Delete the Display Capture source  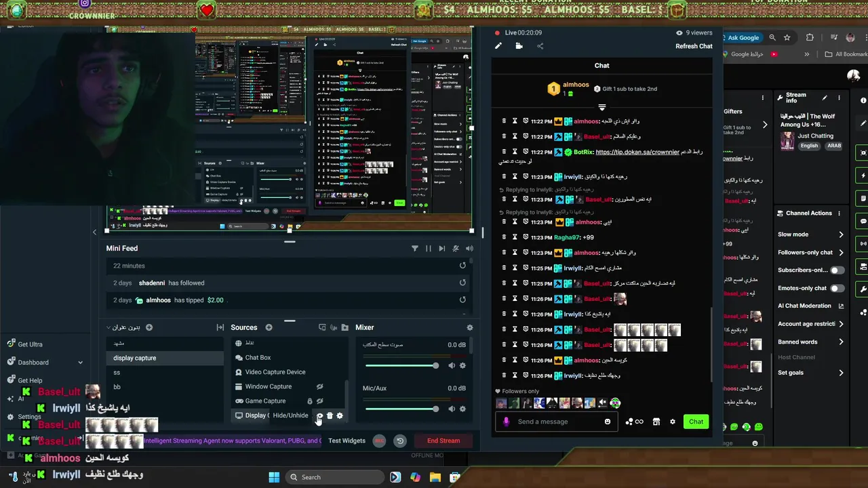point(330,415)
